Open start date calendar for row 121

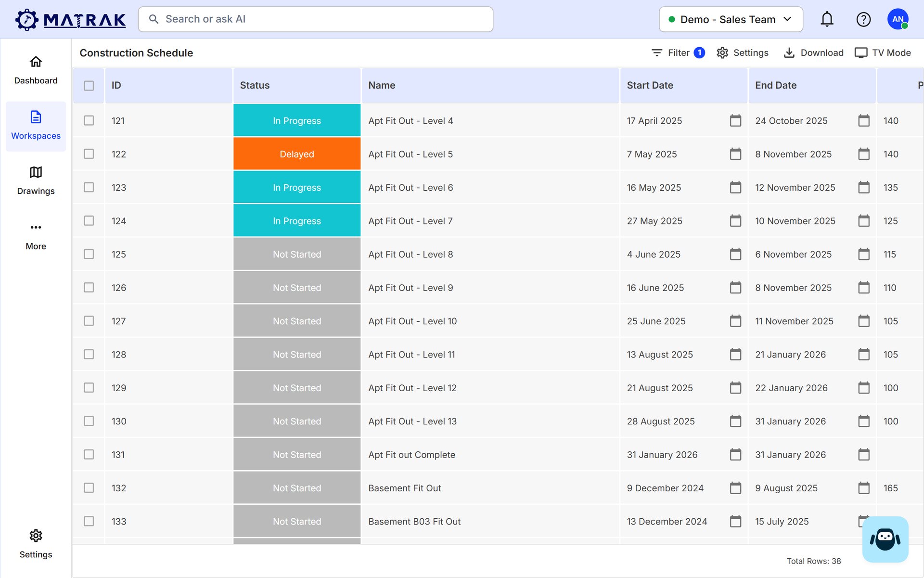tap(735, 120)
